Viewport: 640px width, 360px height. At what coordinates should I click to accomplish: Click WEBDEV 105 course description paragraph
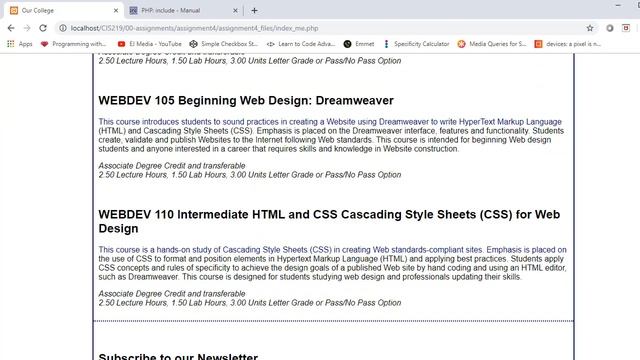tap(331, 135)
